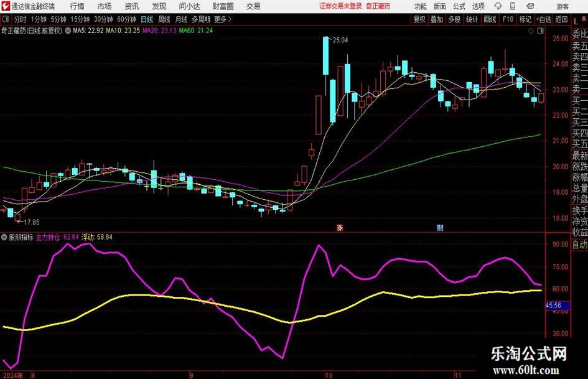Add stock with +自选 button

coord(544,19)
